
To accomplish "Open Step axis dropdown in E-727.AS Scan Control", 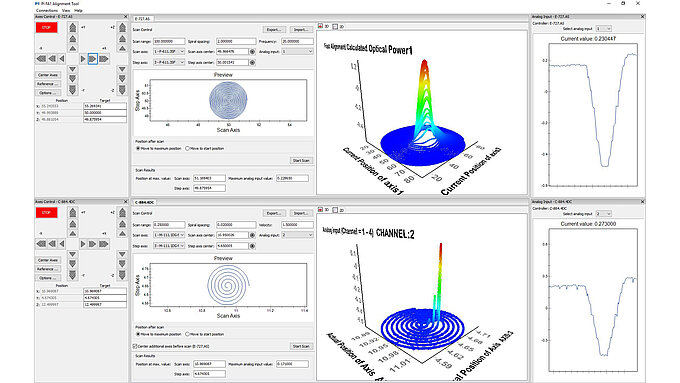I will (169, 62).
